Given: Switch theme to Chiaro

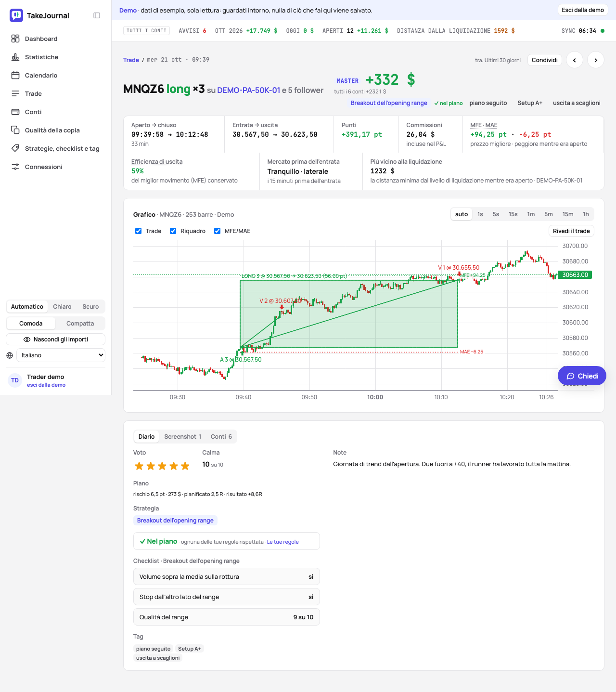Looking at the screenshot, I should point(62,307).
